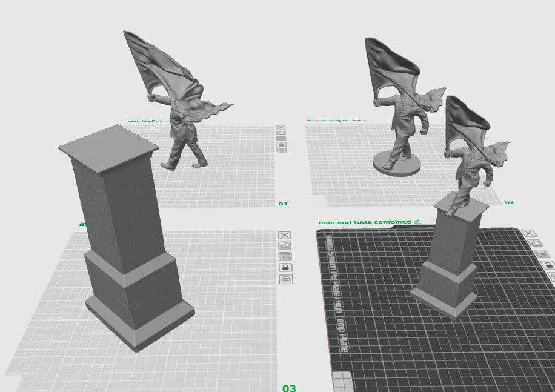Arrange objects on the dark combined plate
The width and height of the screenshot is (555, 392).
[x=542, y=254]
